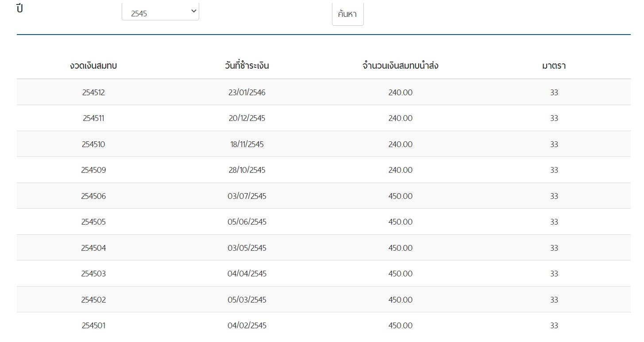The image size is (644, 342).
Task: Open the year dropdown showing 2545
Action: (160, 12)
